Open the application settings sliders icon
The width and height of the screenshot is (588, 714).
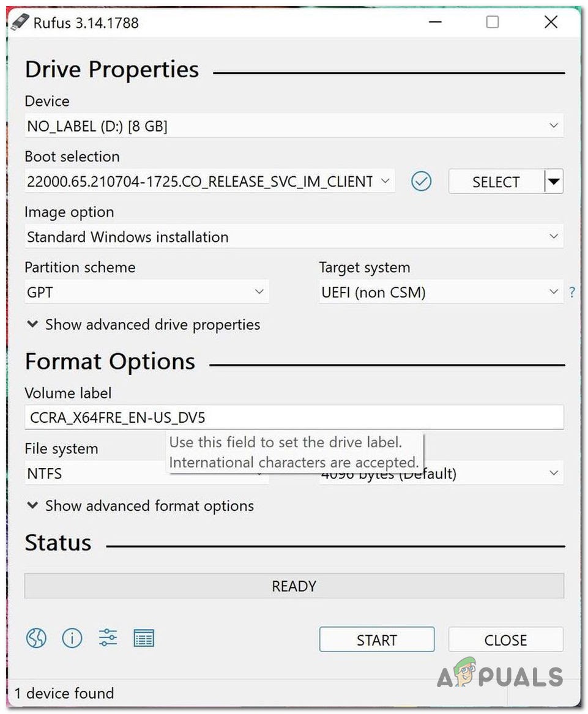(108, 638)
